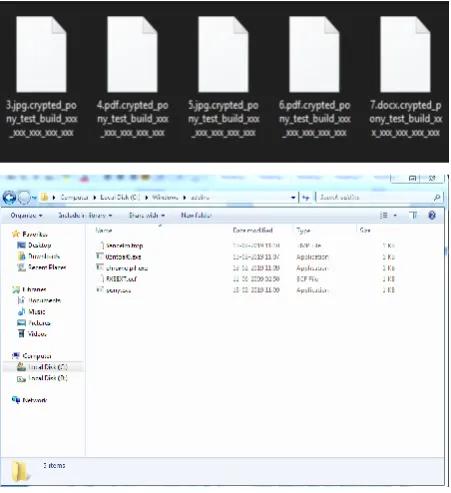Viewport: 451px width, 493px height.
Task: Open the Music library
Action: pos(36,312)
